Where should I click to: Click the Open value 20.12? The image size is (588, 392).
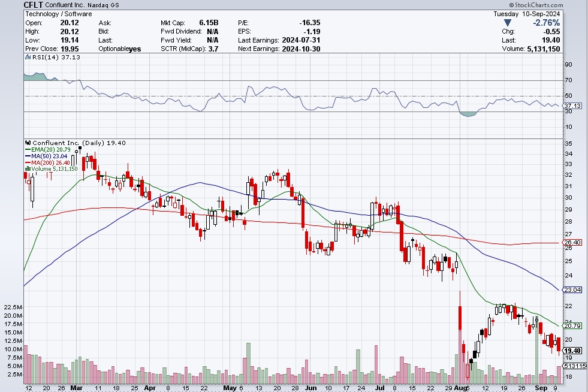tap(70, 23)
